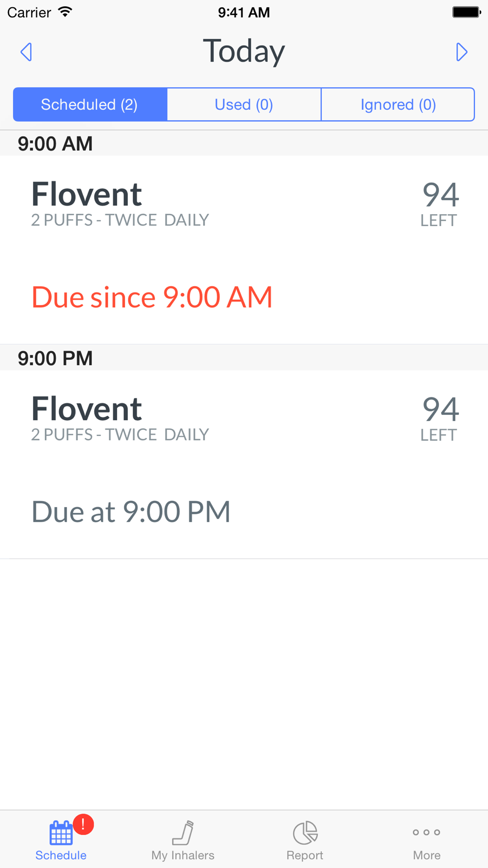Go to the previous day arrow
This screenshot has height=868, width=488.
tap(26, 52)
